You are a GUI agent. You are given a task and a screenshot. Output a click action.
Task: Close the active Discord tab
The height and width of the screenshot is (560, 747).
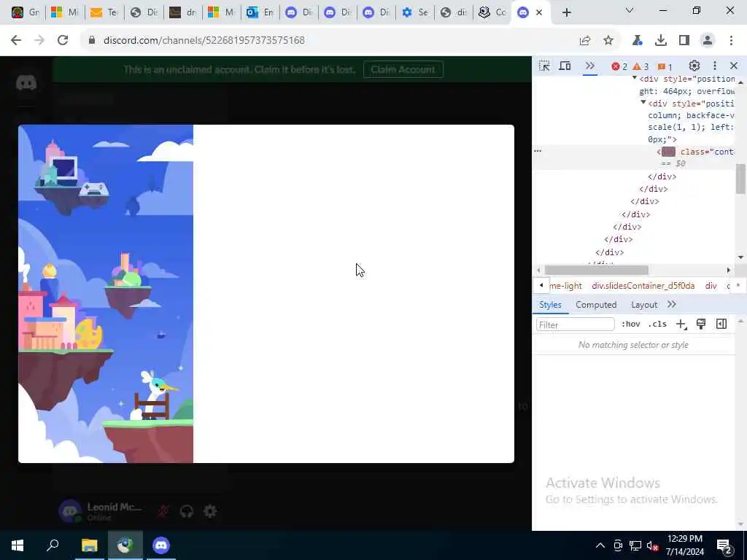pos(539,12)
